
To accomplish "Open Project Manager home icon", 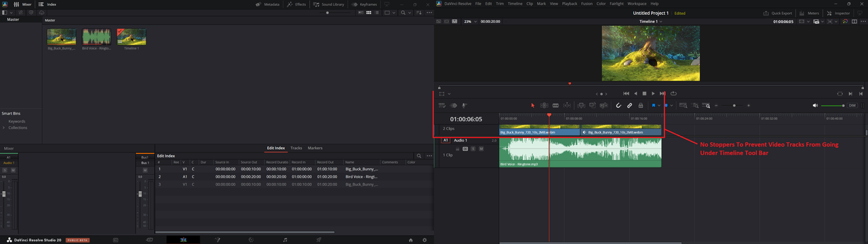I will (410, 240).
